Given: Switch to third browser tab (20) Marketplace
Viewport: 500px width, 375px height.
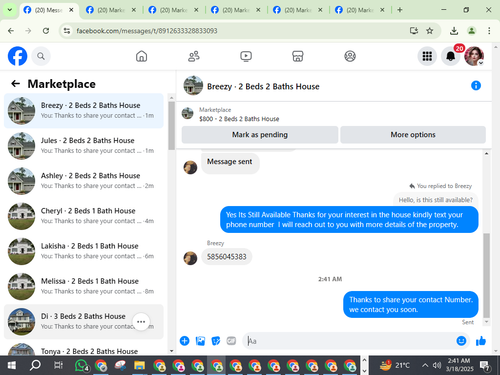Looking at the screenshot, I should [x=173, y=10].
